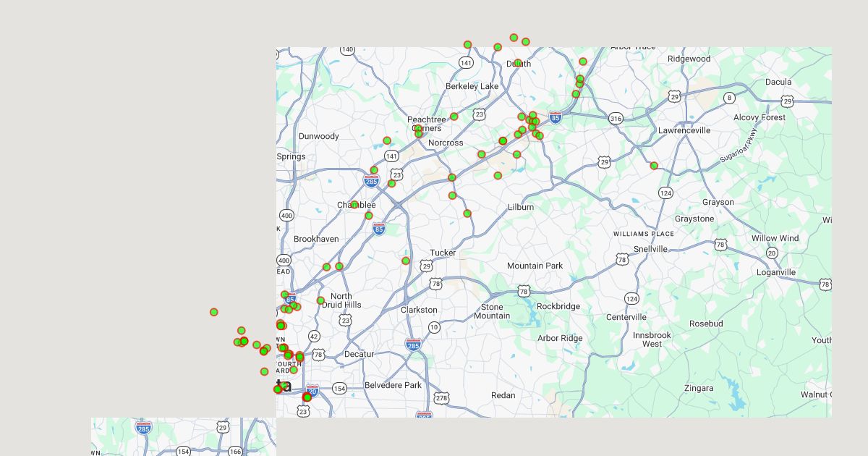Viewport: 868px width, 456px height.
Task: Select the WILLIAMS PLACE label
Action: pos(644,234)
